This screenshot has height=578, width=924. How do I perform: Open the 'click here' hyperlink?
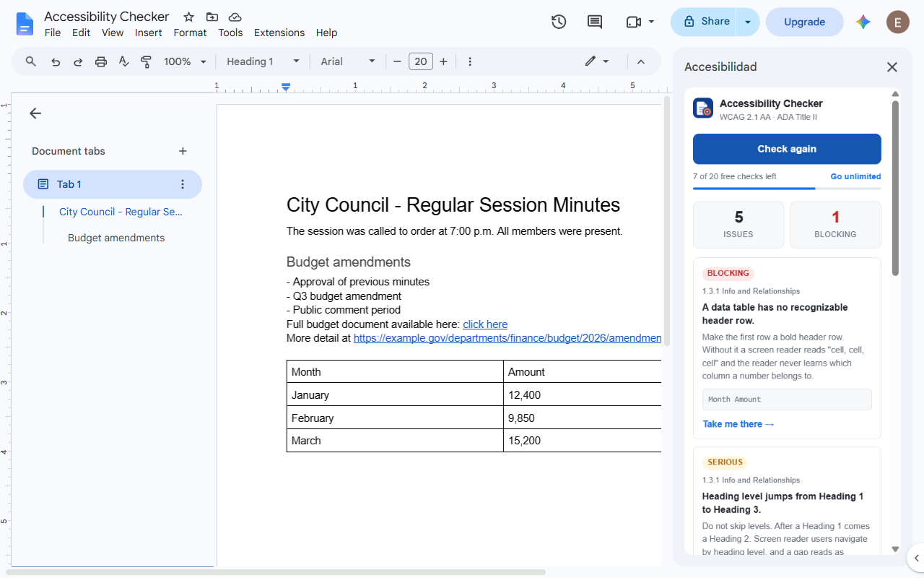point(485,324)
